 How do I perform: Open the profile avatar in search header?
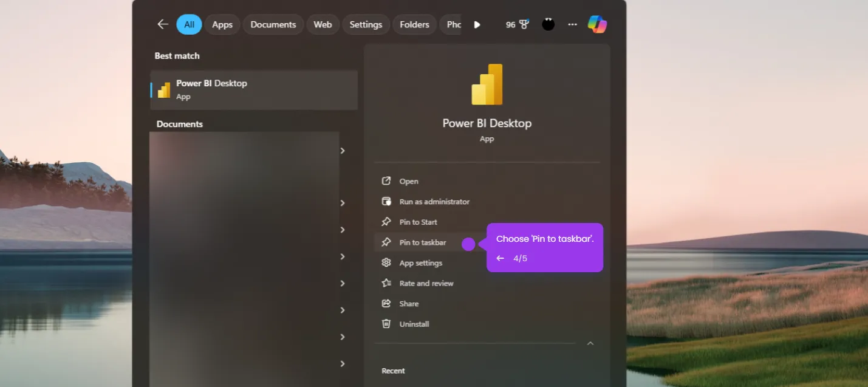[x=548, y=24]
